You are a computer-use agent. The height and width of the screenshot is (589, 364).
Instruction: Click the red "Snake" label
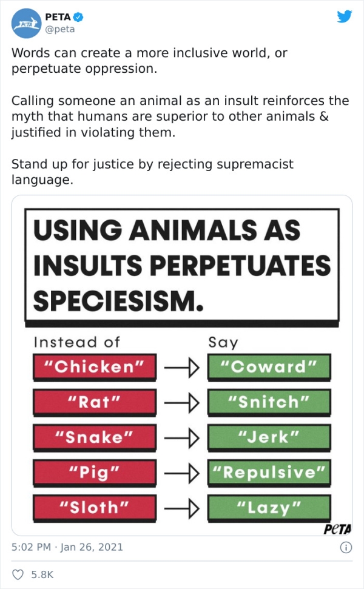[x=95, y=437]
